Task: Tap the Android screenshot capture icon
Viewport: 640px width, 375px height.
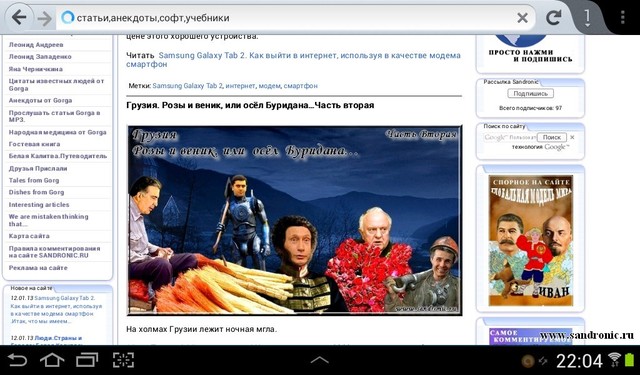Action: (x=123, y=360)
